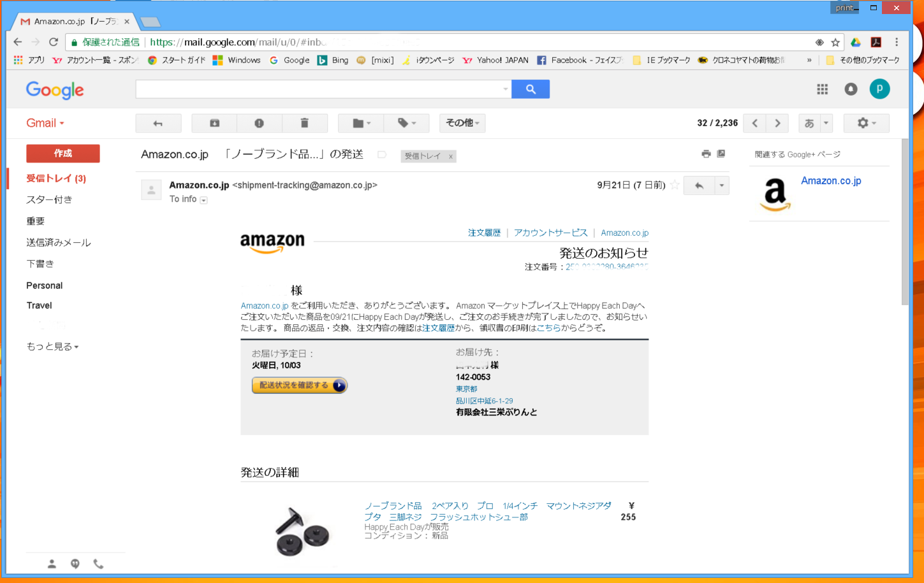
Task: Click the こちら receipt link
Action: pos(549,328)
